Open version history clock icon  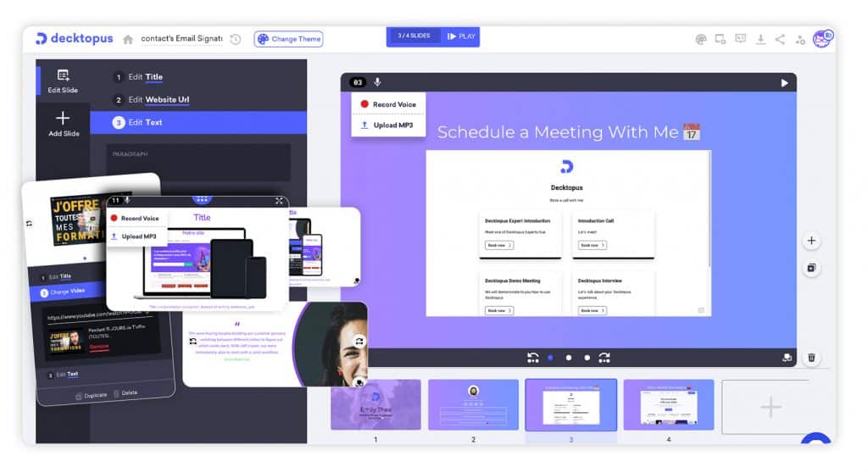[236, 39]
